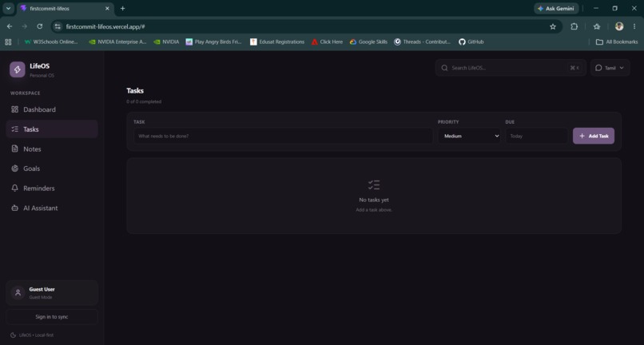Click the LifeOS lightning logo icon

(x=18, y=69)
